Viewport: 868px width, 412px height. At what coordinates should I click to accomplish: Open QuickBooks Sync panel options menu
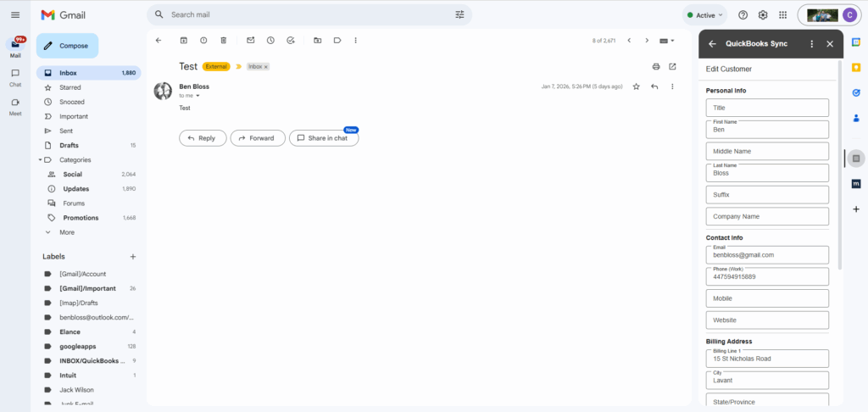click(x=812, y=44)
